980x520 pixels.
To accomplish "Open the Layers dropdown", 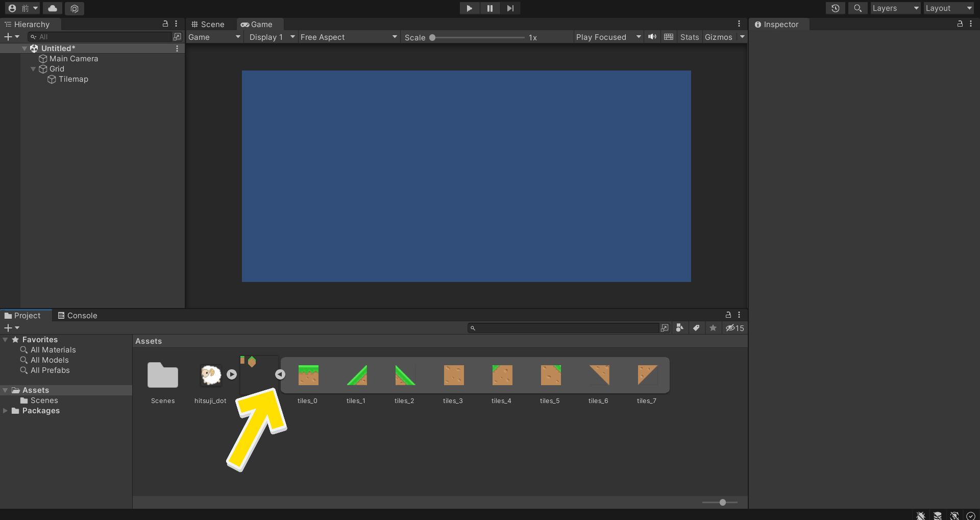I will click(895, 8).
